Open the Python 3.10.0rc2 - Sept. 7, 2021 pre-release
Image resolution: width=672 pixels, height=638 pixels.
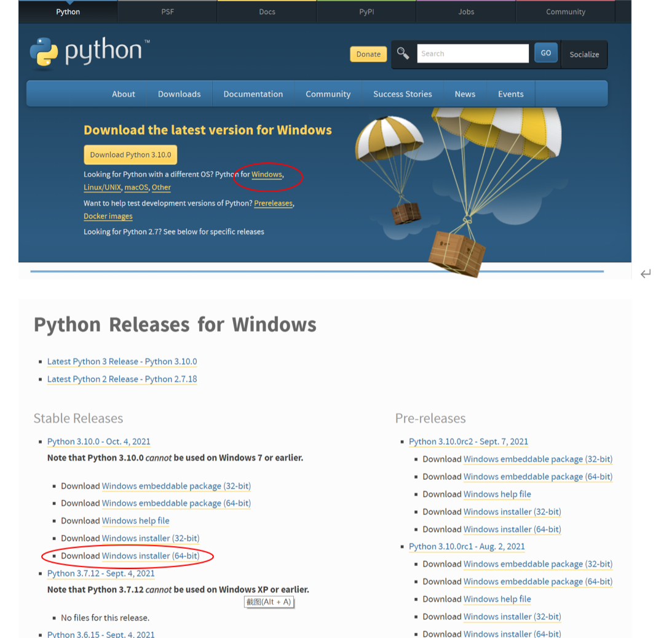click(468, 442)
